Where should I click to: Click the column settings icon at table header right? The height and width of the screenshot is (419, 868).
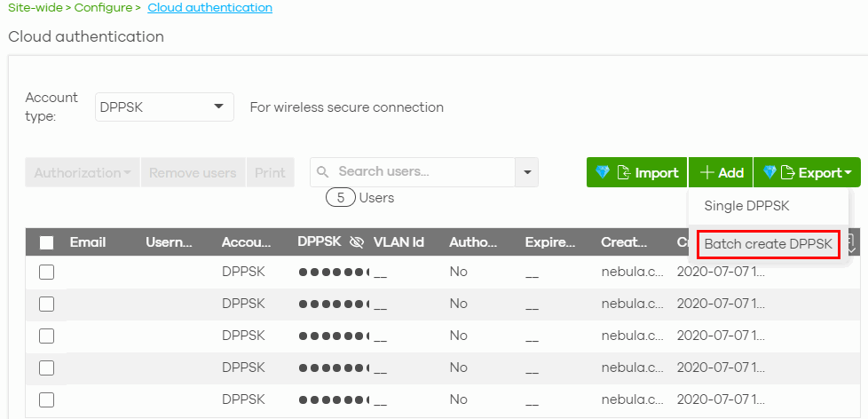click(851, 241)
